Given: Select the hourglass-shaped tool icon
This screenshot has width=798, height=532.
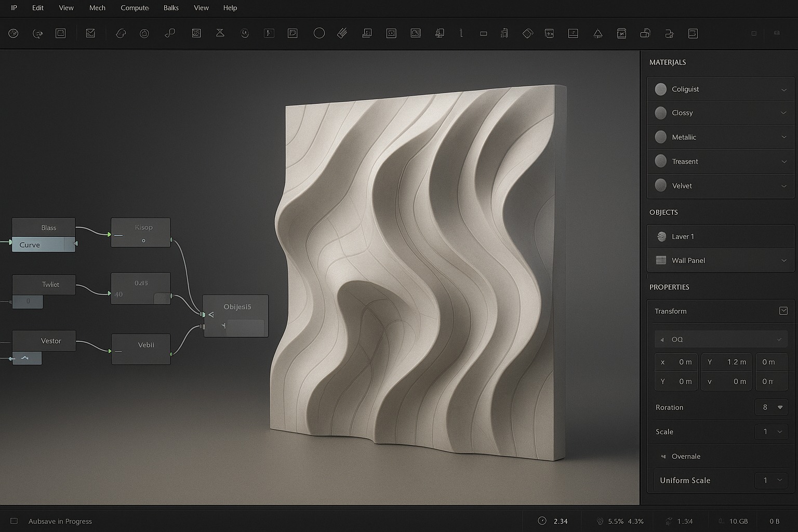Looking at the screenshot, I should click(x=220, y=33).
